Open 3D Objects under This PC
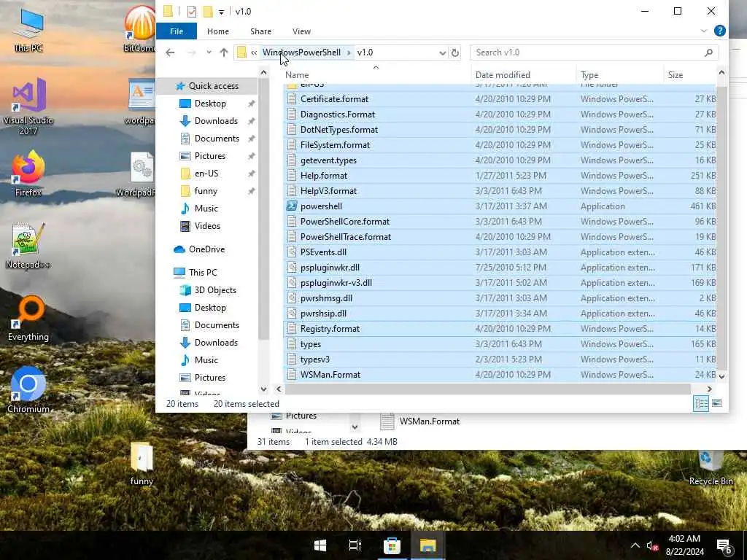 [215, 290]
